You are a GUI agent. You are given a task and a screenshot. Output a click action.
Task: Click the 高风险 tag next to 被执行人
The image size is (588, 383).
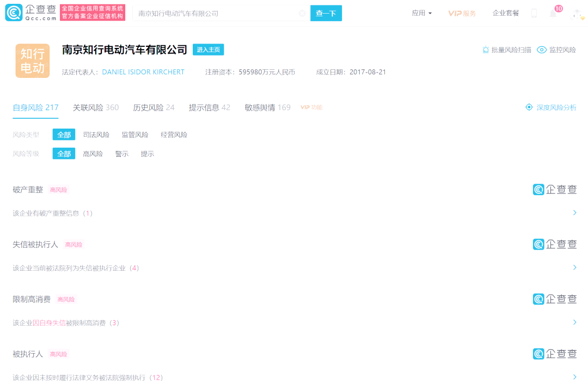pos(58,354)
